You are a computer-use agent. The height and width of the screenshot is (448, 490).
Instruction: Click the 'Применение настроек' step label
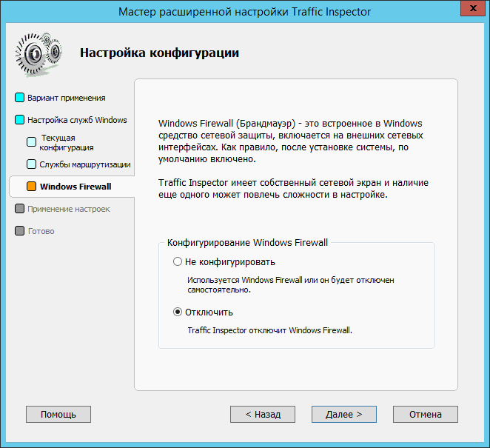[x=69, y=209]
